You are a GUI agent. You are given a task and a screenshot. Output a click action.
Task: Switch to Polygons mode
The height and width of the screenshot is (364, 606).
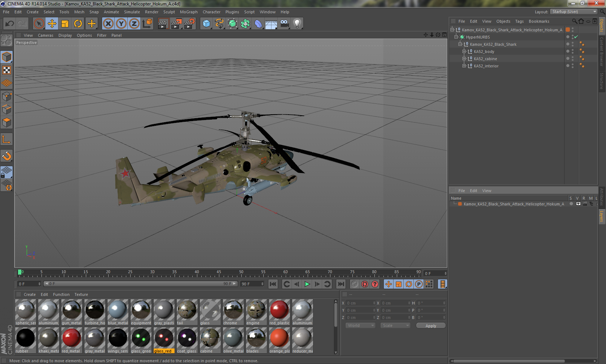pos(6,123)
